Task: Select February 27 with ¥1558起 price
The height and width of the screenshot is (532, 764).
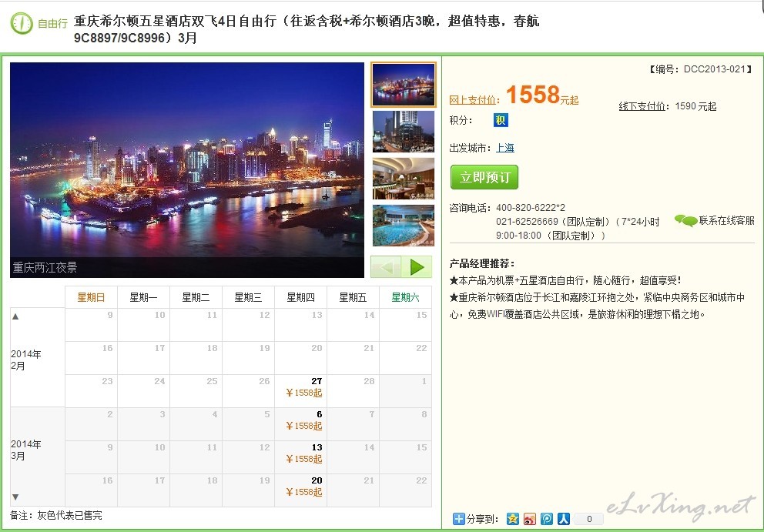Action: tap(300, 390)
